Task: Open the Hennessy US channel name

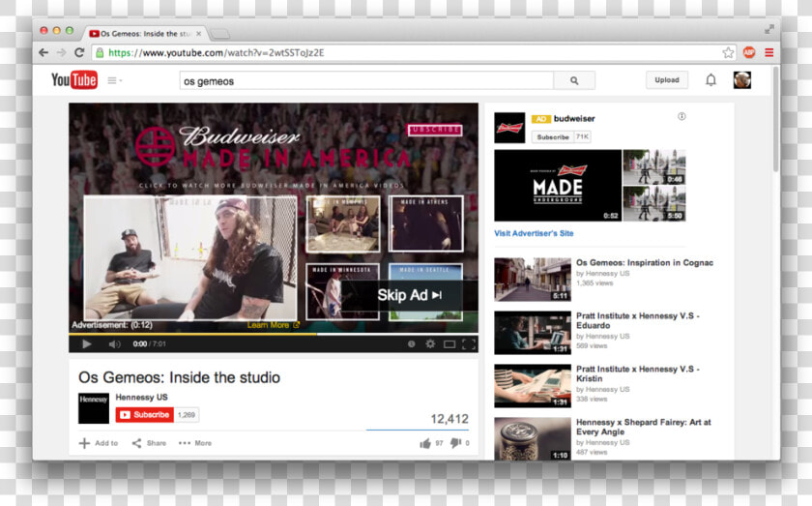Action: coord(141,397)
